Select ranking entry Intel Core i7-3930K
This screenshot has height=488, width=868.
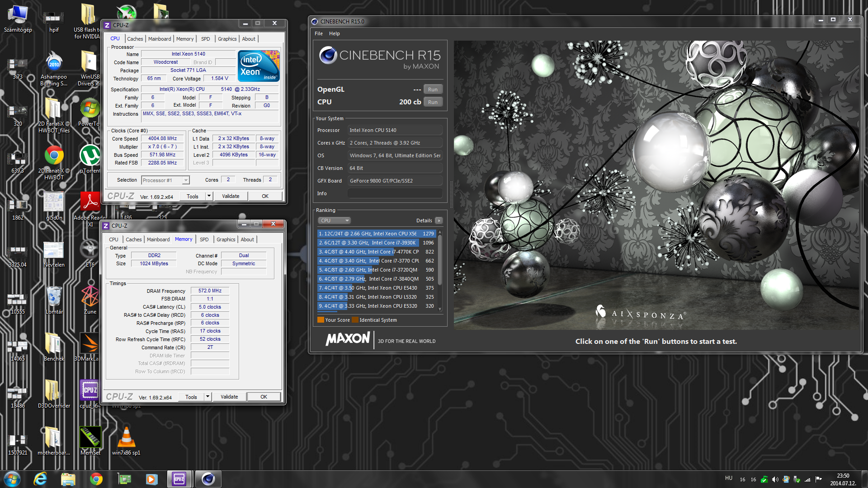(x=377, y=243)
